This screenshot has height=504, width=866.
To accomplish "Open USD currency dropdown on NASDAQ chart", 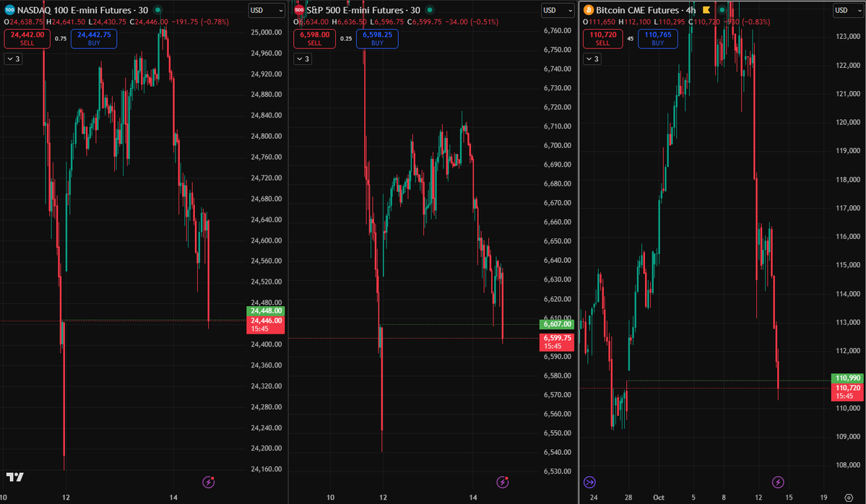I will pyautogui.click(x=267, y=10).
